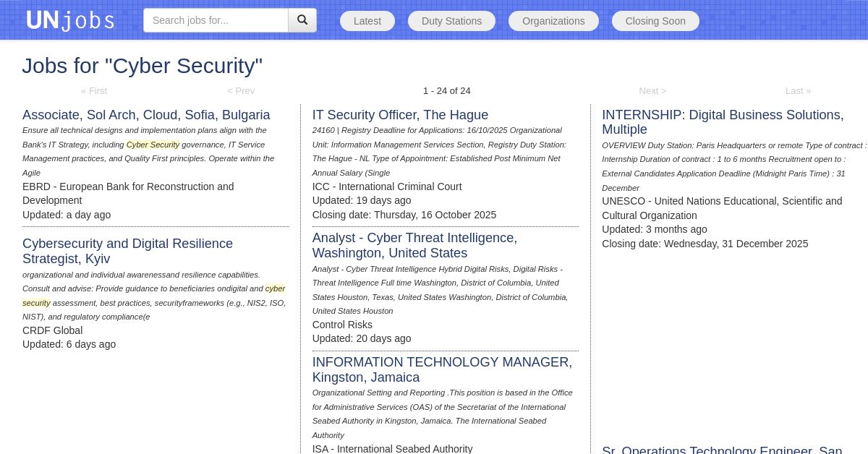
Task: Focus the 'Search jobs for...' field
Action: tap(216, 20)
